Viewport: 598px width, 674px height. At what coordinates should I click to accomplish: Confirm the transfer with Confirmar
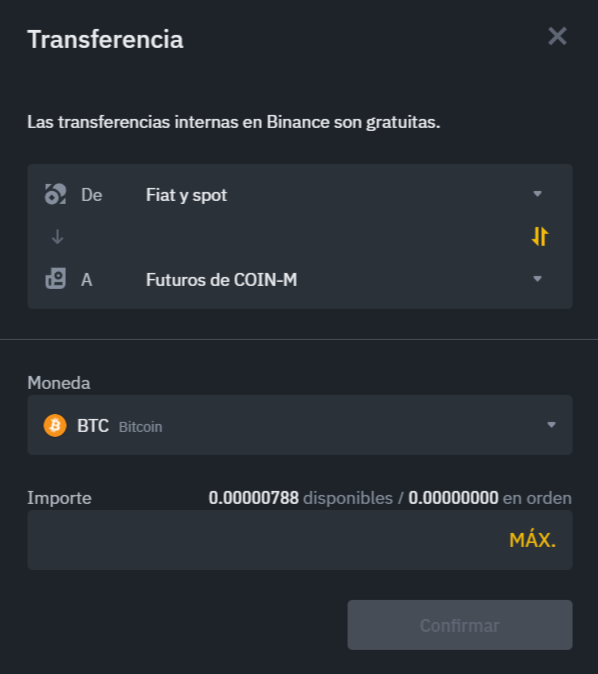(460, 625)
